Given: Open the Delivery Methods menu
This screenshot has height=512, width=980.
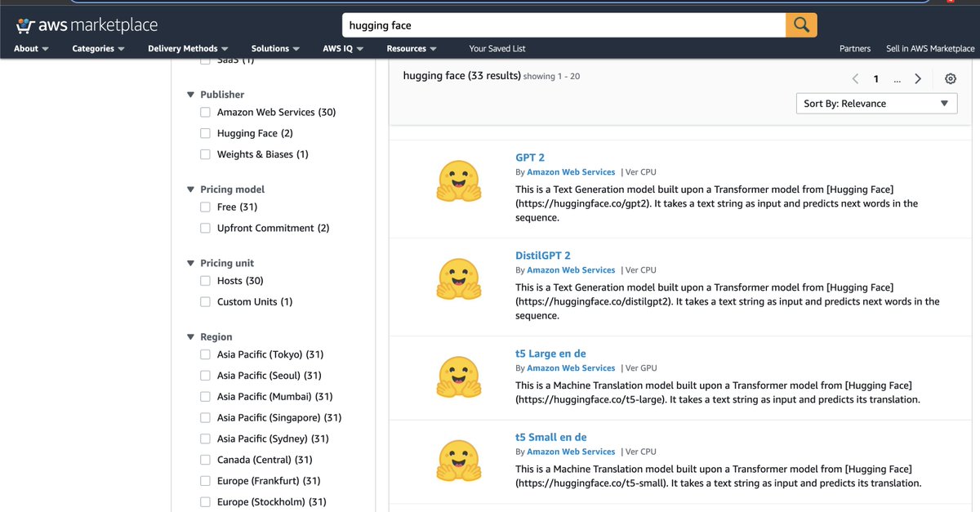Looking at the screenshot, I should point(188,48).
